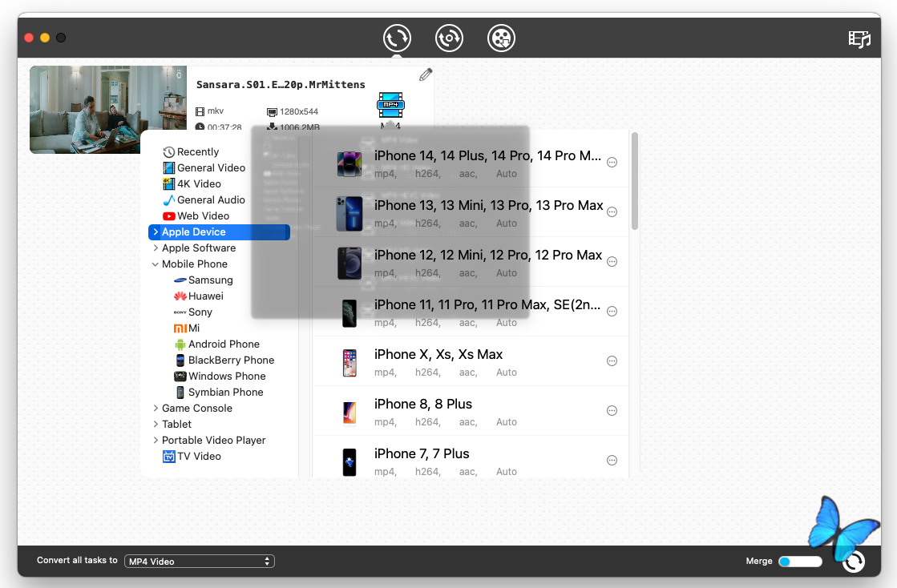Select Android Phone entry
This screenshot has width=897, height=588.
(216, 344)
